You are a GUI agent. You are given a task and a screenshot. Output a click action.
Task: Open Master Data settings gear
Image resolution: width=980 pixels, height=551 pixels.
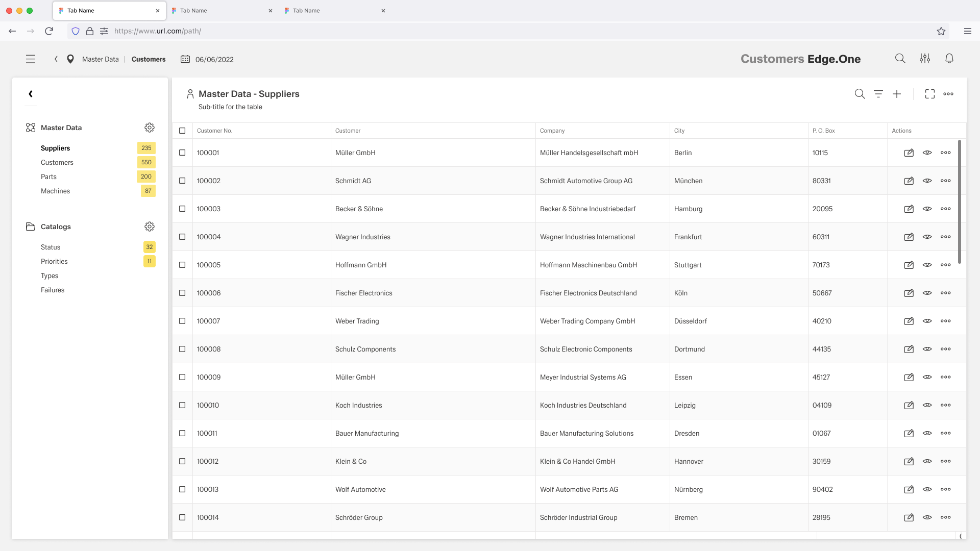150,128
